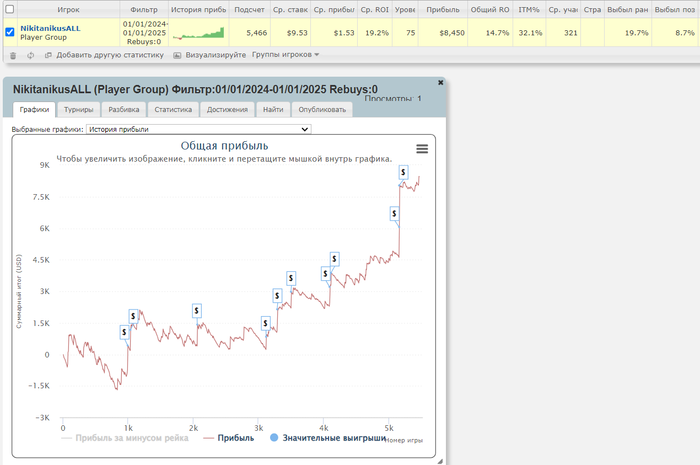
Task: Click the topmost $ win marker on chart
Action: [403, 172]
